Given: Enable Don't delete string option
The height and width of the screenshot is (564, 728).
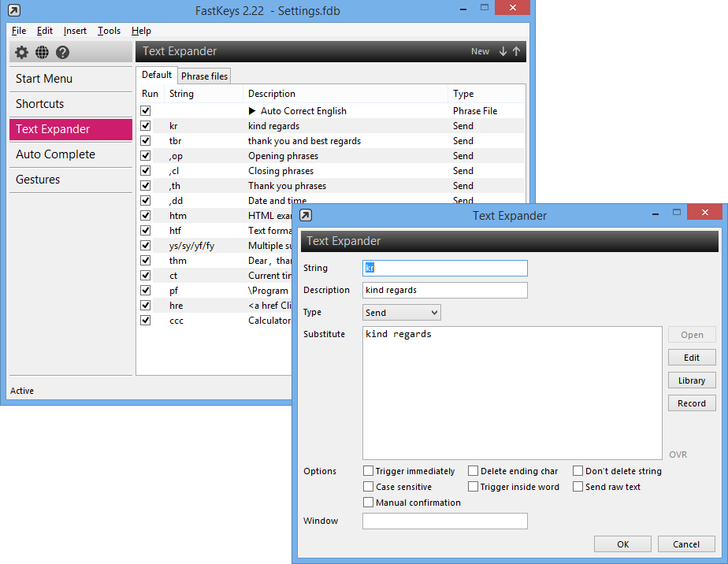Looking at the screenshot, I should 617,471.
